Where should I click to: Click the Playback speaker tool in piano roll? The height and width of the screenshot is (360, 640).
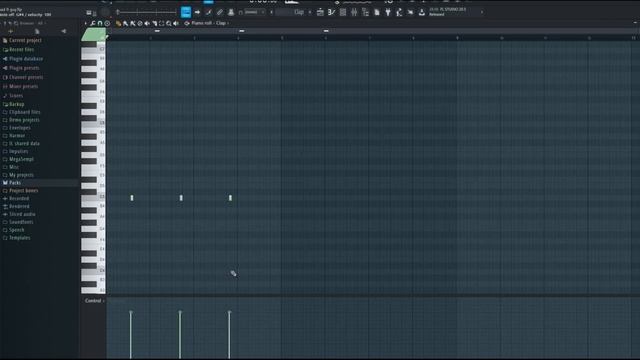[176, 23]
